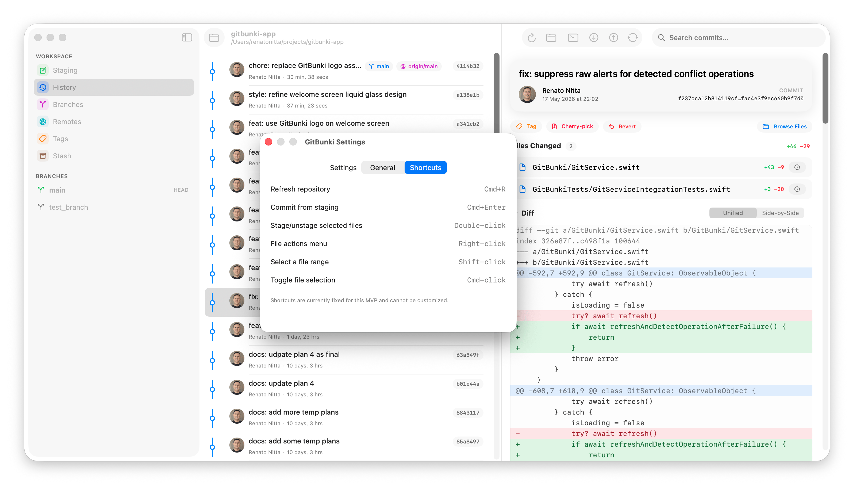868x490 pixels.
Task: Open Staging from the workspace sidebar
Action: 114,70
